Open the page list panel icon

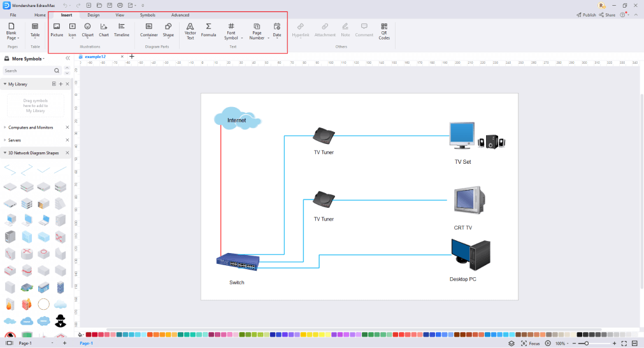(x=9, y=343)
